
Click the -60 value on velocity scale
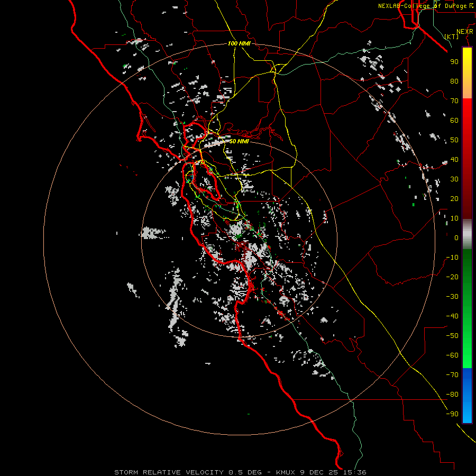click(452, 355)
